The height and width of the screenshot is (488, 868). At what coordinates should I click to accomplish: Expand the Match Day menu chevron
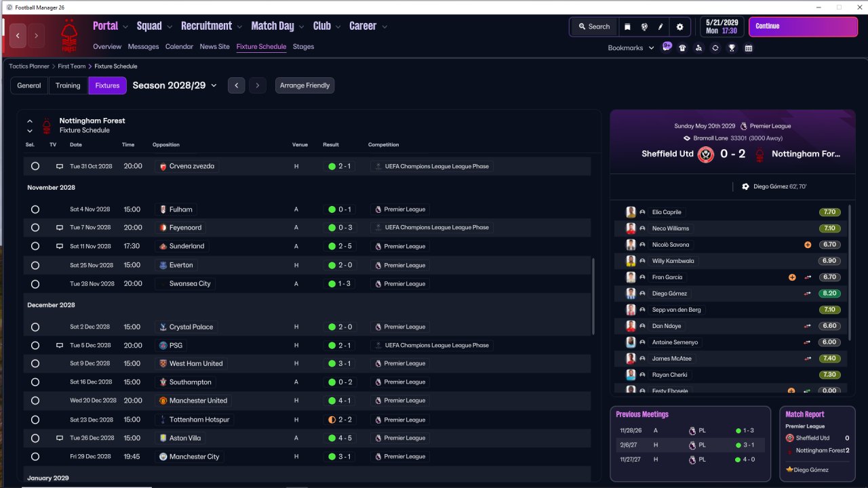[x=302, y=27]
